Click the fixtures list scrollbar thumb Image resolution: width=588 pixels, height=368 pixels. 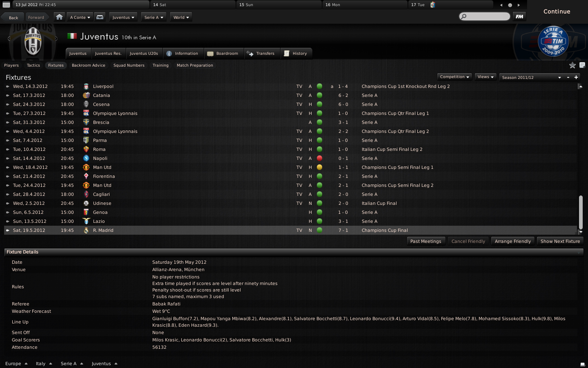[x=580, y=212]
